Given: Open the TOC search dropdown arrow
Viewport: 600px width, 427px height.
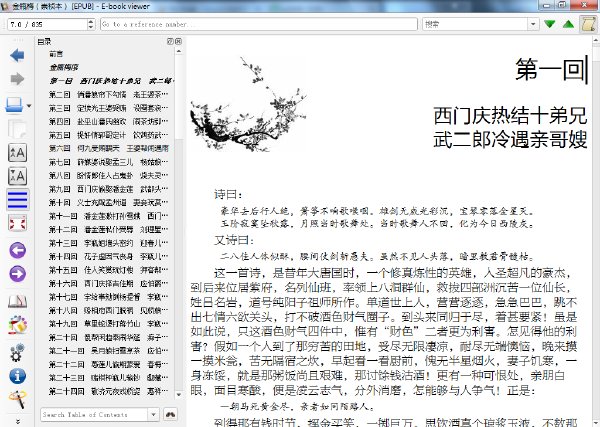Looking at the screenshot, I should click(x=153, y=414).
